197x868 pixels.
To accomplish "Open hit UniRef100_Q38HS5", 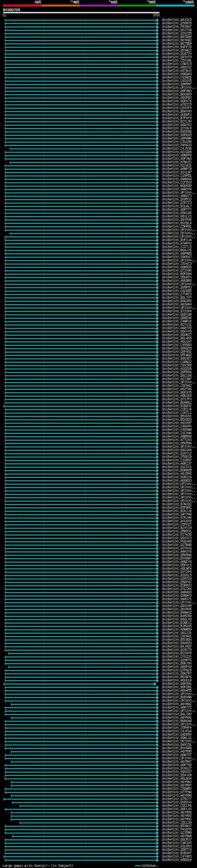I will pos(177,23).
